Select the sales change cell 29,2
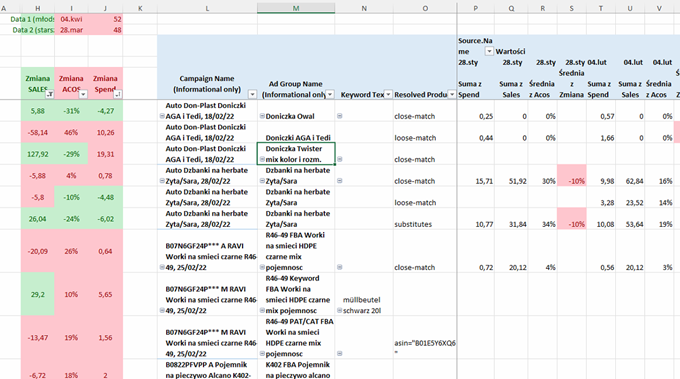Image resolution: width=680 pixels, height=379 pixels. pos(38,294)
